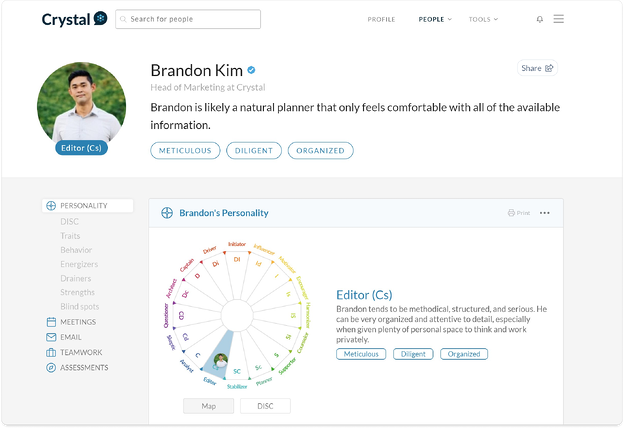Open the Traits sidebar item
The height and width of the screenshot is (428, 624).
70,236
